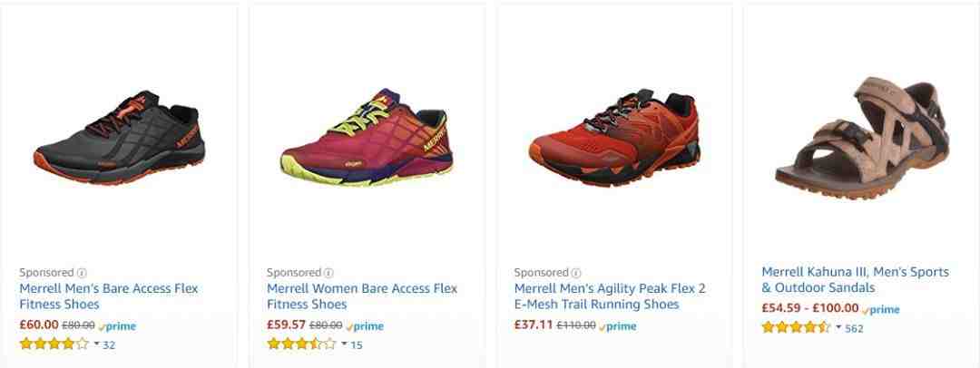Open Merrell Men's Agility Peak Flex 2 link
Screen dimensions: 980x368
610,296
